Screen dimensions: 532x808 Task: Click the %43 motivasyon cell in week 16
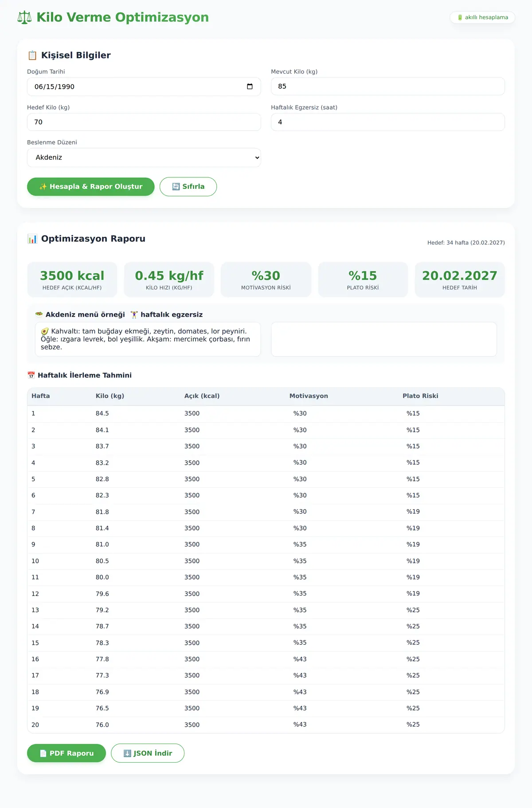tap(300, 659)
